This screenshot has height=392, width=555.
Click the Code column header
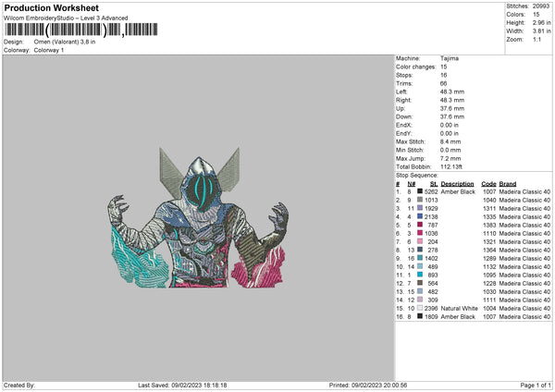[489, 183]
